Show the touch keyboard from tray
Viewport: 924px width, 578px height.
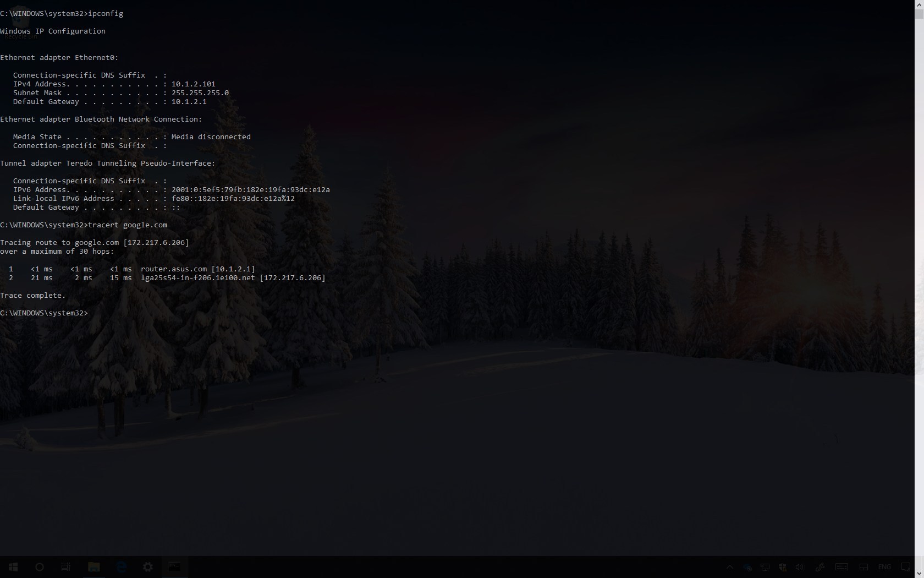click(842, 567)
